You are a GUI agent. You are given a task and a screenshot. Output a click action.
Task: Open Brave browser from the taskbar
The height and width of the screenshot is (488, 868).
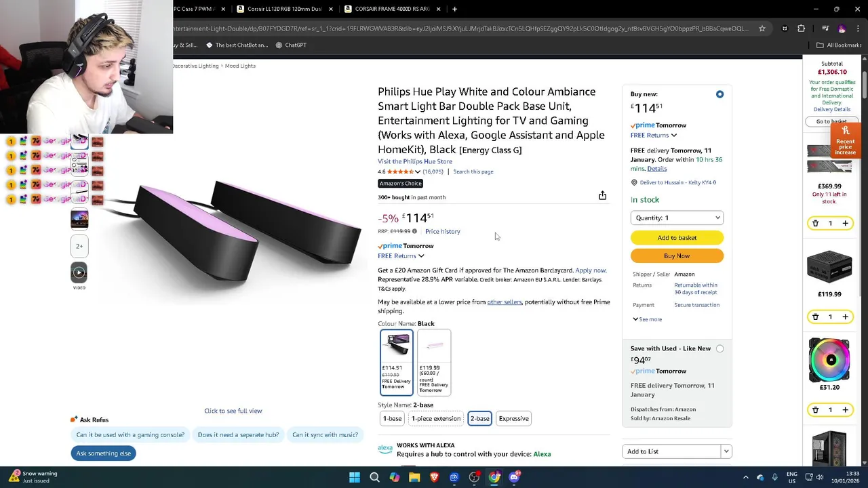tap(434, 477)
